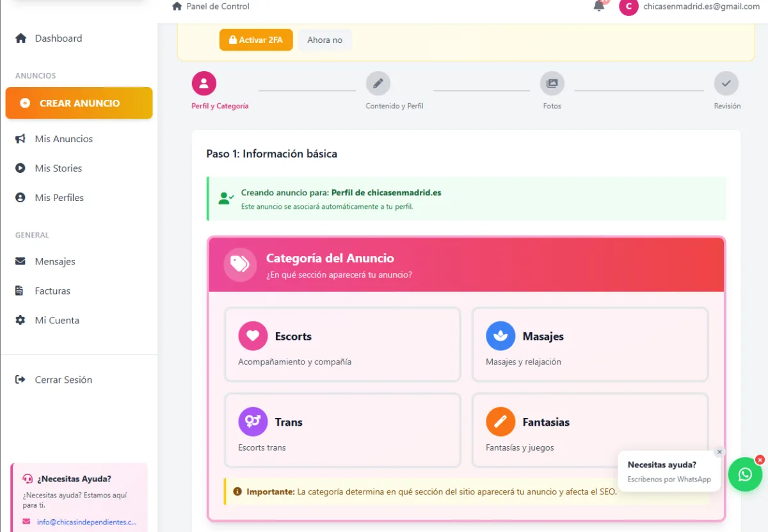Open the WhatsApp chat bubble
This screenshot has height=532, width=768.
click(x=745, y=474)
